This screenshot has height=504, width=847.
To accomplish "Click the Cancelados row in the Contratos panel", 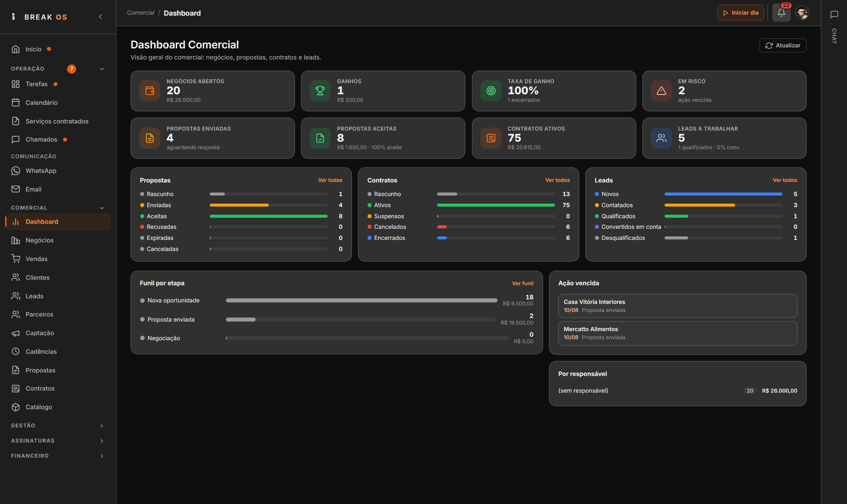I will [469, 227].
